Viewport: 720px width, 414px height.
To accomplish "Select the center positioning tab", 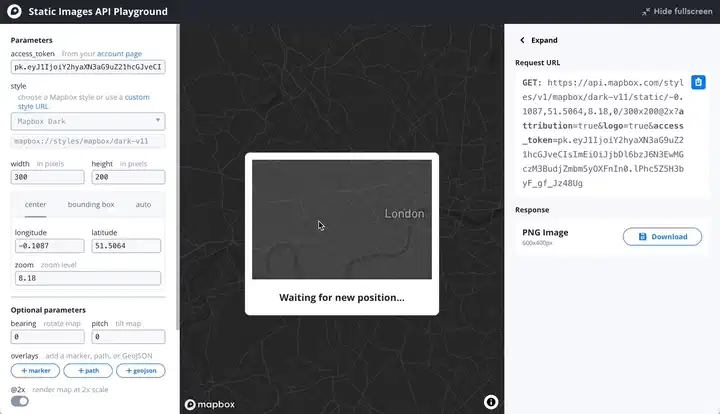I will click(x=36, y=204).
